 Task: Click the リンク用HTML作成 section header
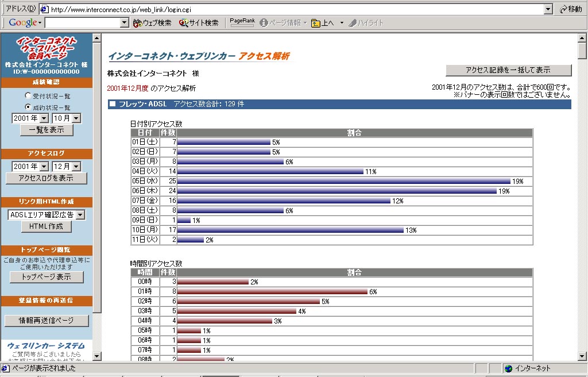[47, 202]
